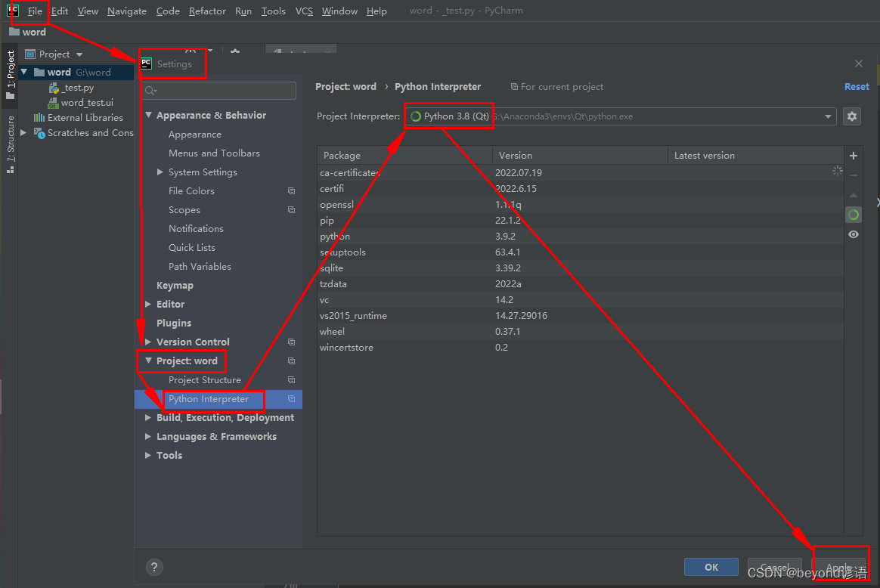Image resolution: width=880 pixels, height=588 pixels.
Task: Expand Build, Execution, Deployment section
Action: (148, 417)
